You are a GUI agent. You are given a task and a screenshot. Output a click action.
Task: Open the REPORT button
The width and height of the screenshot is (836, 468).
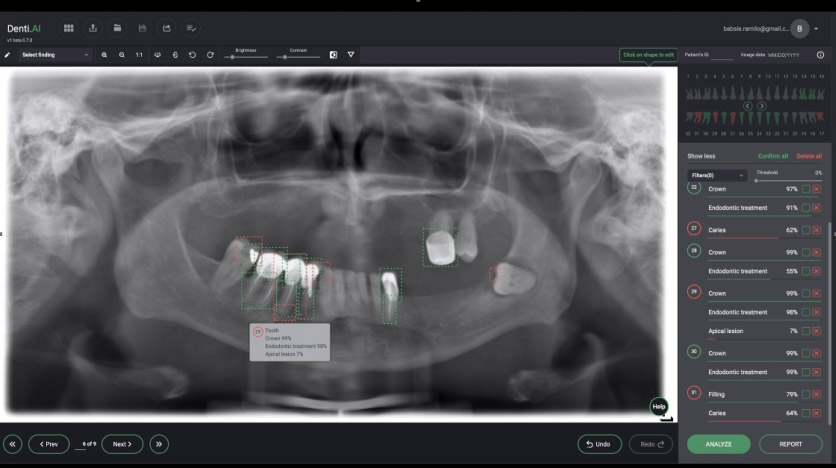(x=790, y=443)
